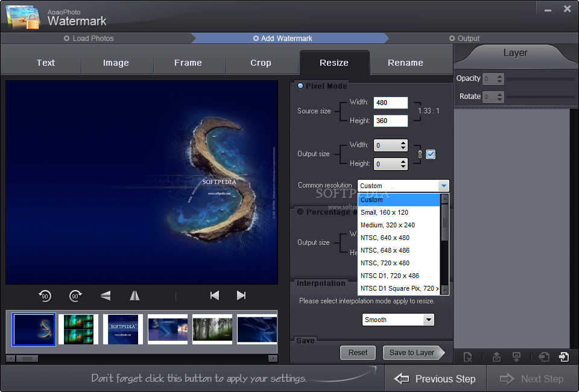The height and width of the screenshot is (392, 579).
Task: Go to next photo
Action: [x=241, y=296]
